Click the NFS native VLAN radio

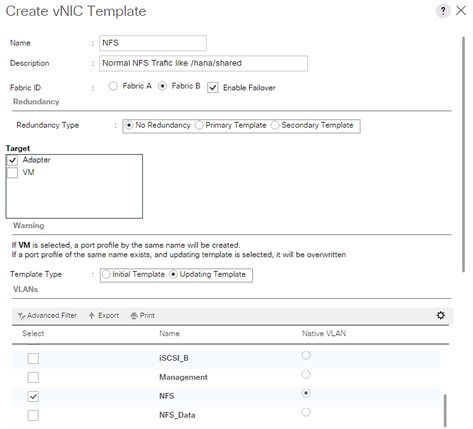(x=306, y=393)
